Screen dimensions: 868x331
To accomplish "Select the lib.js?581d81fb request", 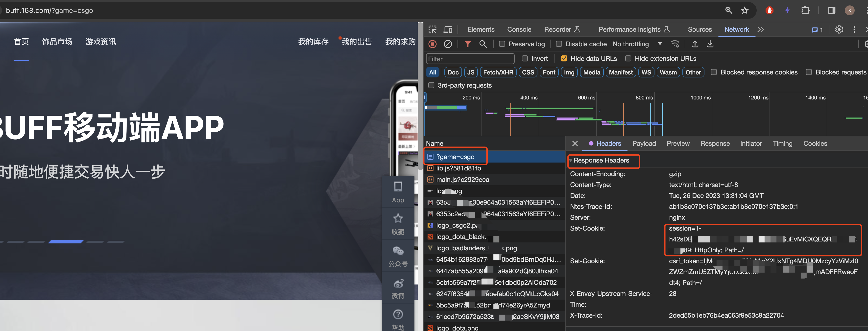I will tap(494, 168).
